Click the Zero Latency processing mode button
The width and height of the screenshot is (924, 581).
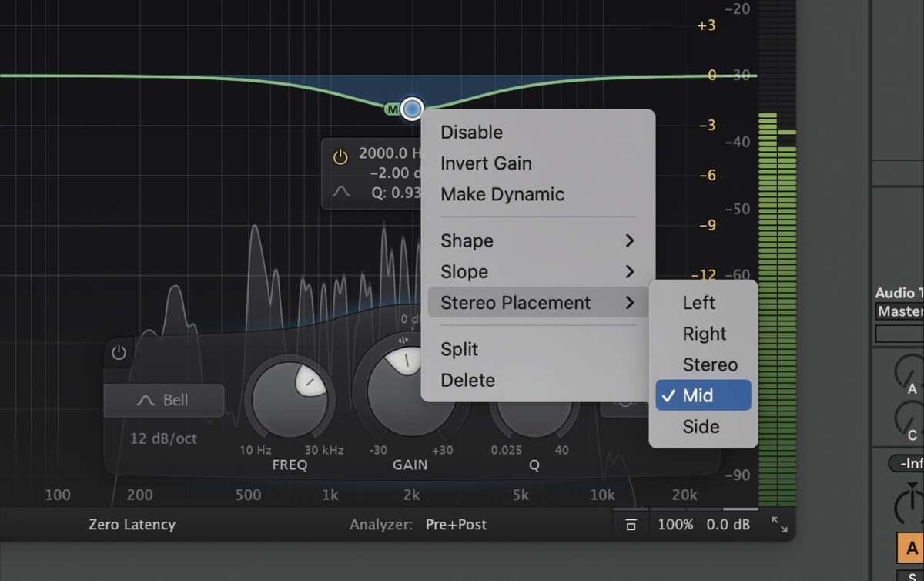[132, 524]
